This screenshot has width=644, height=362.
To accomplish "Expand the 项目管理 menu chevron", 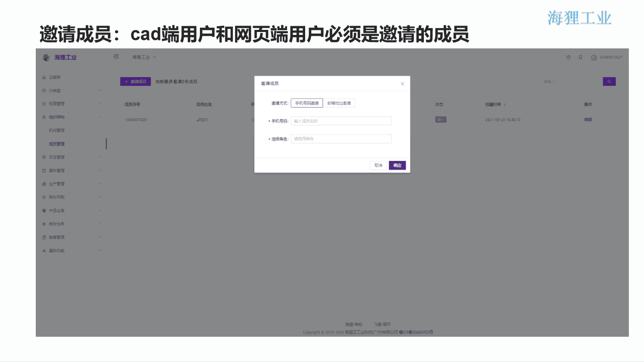I will tap(100, 157).
